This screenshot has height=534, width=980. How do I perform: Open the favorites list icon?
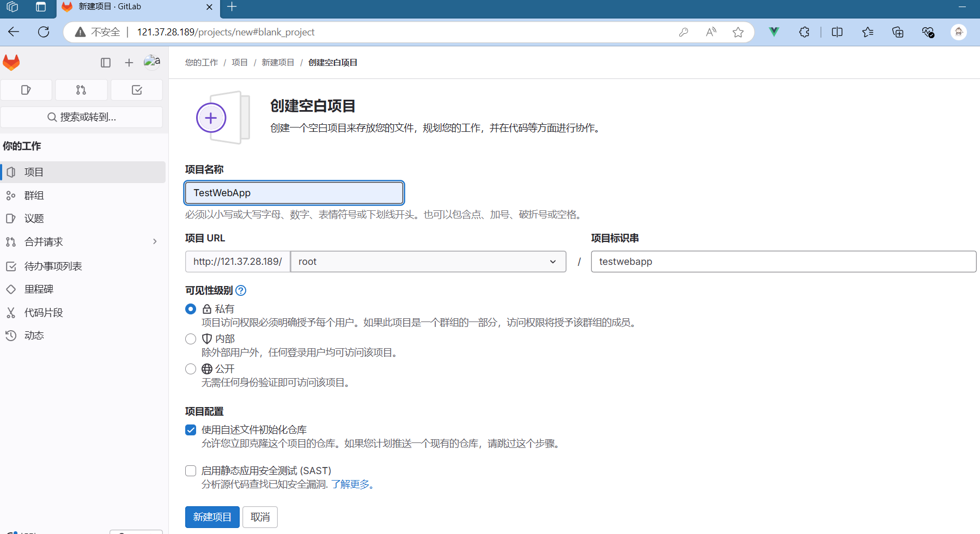pyautogui.click(x=868, y=32)
